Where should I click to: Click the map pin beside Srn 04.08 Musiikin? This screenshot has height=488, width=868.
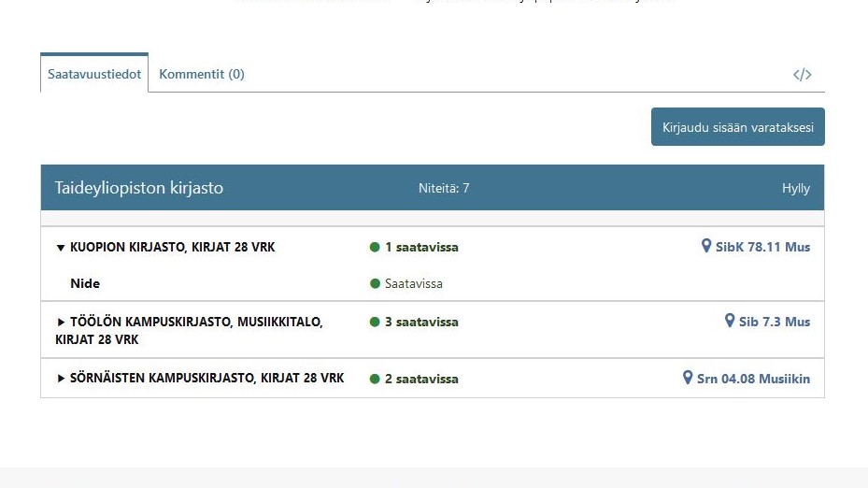point(688,379)
